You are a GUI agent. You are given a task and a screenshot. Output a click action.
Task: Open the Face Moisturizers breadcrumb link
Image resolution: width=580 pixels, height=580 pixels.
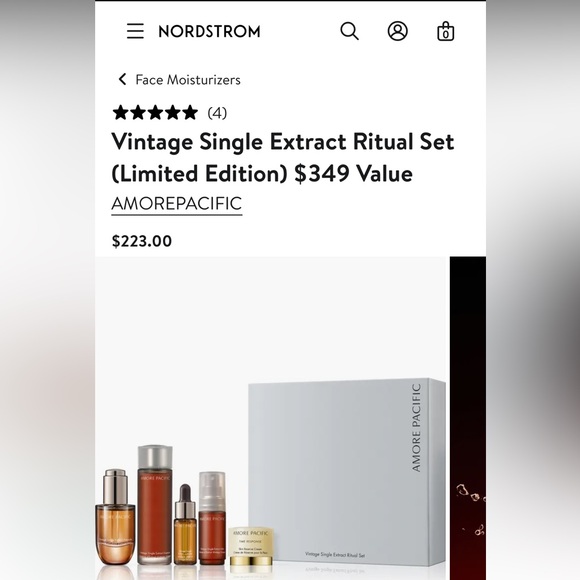coord(188,80)
